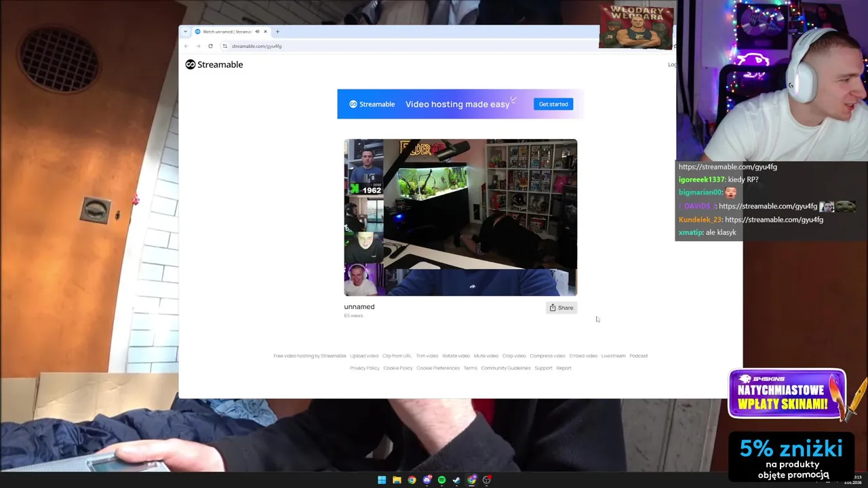The height and width of the screenshot is (488, 868).
Task: Open the Windows Start menu
Action: tap(382, 480)
